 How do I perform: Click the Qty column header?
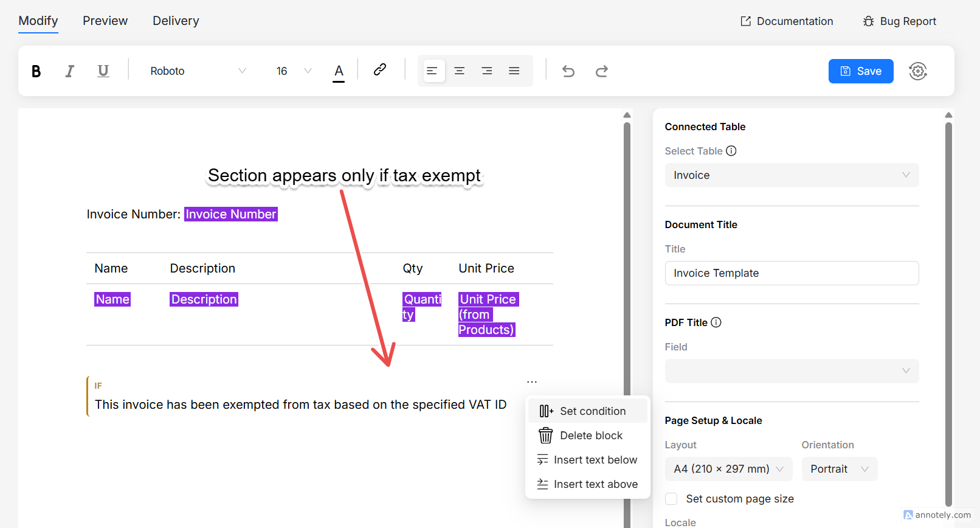(x=413, y=268)
